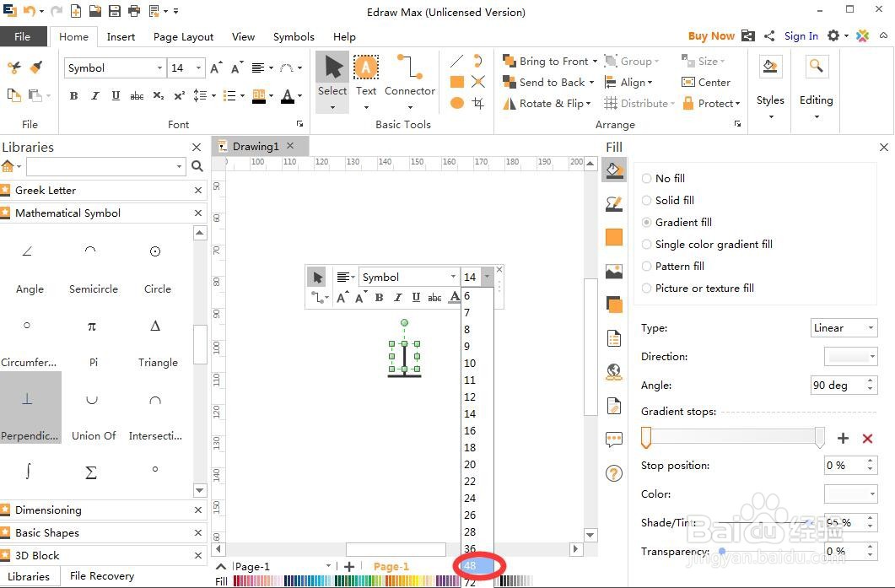Image resolution: width=895 pixels, height=588 pixels.
Task: Click the Format Painter brush icon
Action: tap(36, 68)
